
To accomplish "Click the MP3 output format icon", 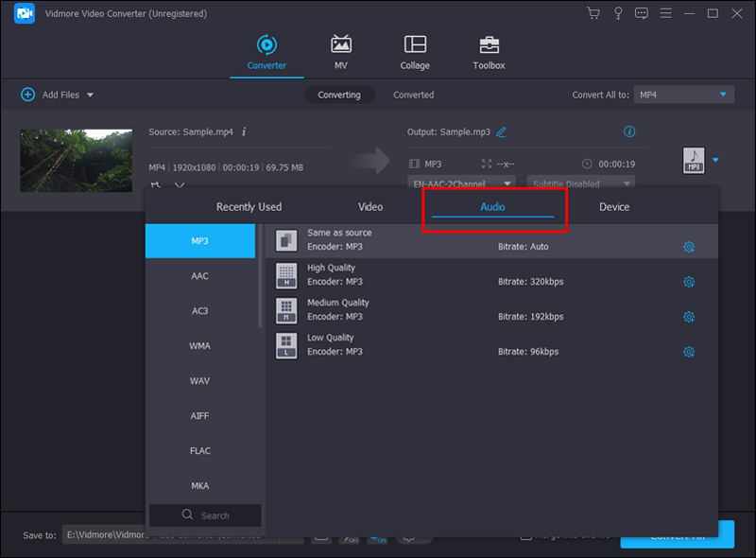I will [694, 160].
